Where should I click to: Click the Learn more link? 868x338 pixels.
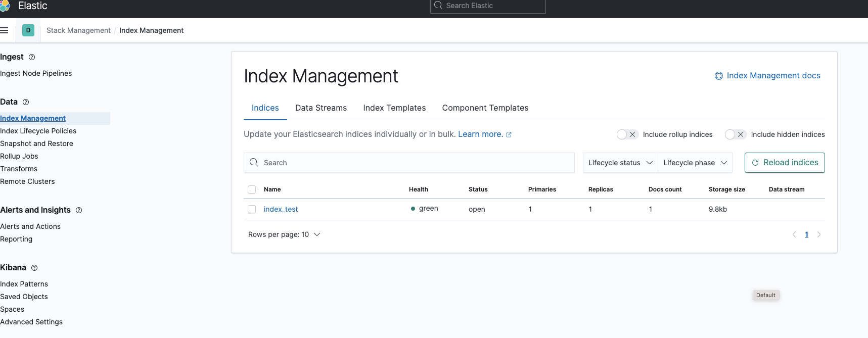[x=480, y=134]
